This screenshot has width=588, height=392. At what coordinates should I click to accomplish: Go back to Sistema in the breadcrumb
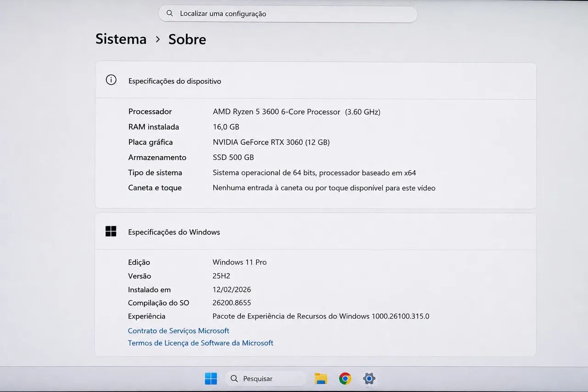pyautogui.click(x=121, y=39)
